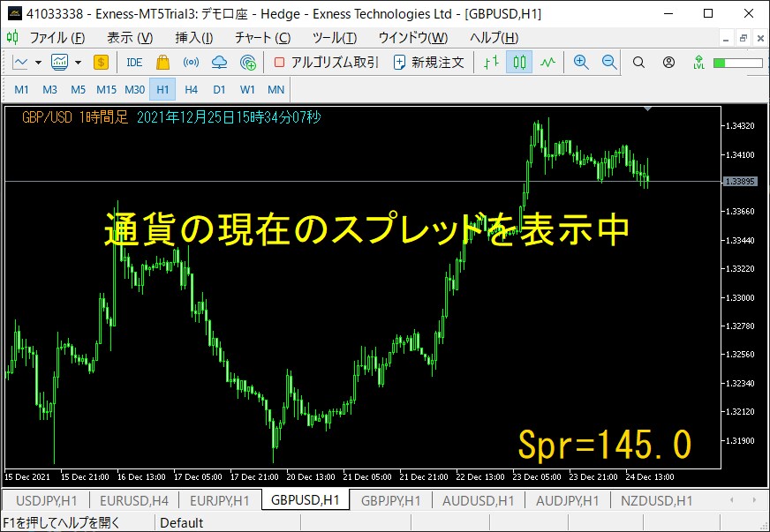
Task: Toggle アルゴリズム取引 algo trading button
Action: pyautogui.click(x=326, y=63)
